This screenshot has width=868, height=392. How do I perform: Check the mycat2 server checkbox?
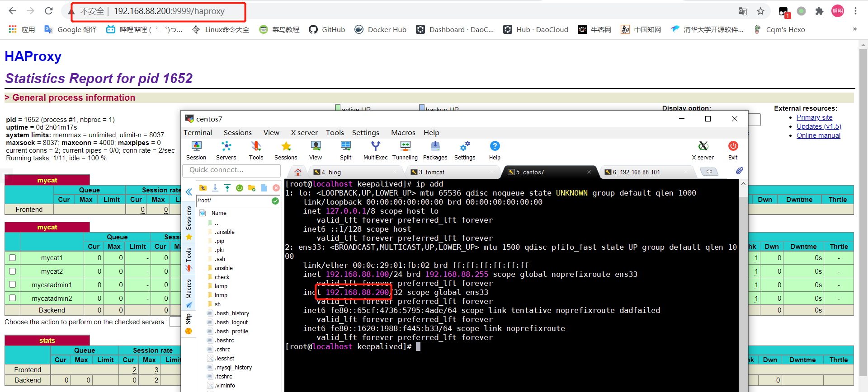13,271
